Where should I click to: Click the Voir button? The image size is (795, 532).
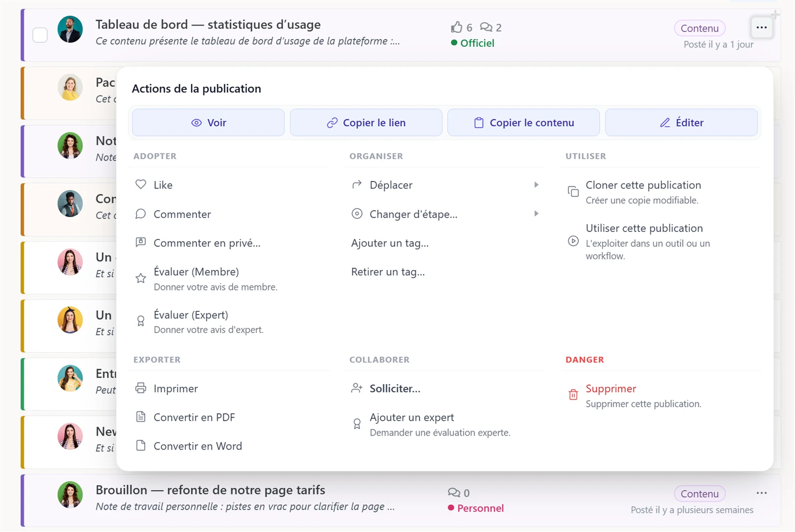pyautogui.click(x=208, y=122)
